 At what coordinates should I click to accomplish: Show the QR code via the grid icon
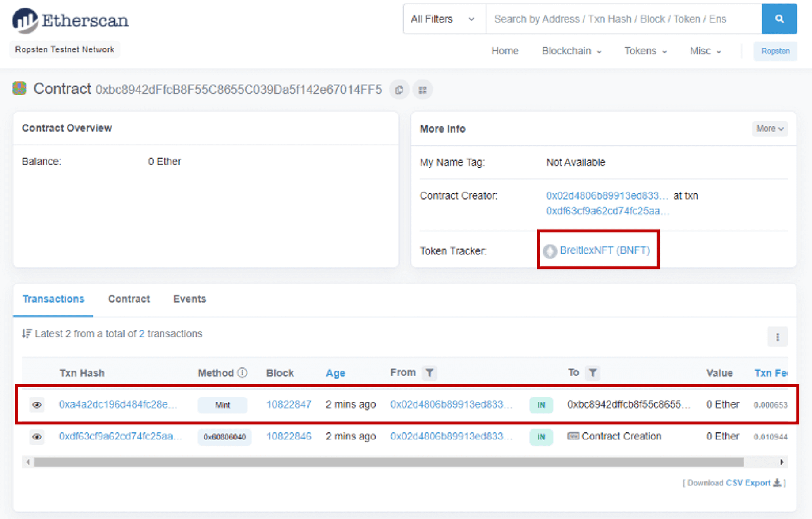pos(423,90)
